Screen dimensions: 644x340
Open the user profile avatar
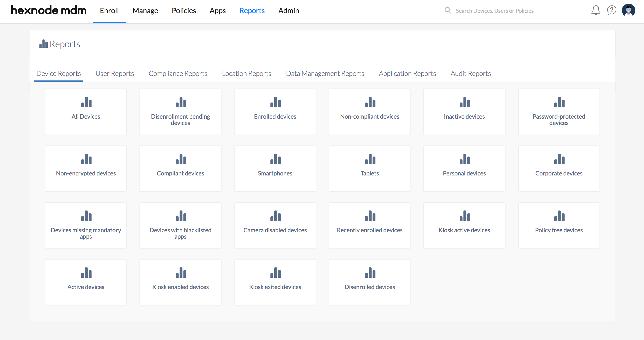click(x=628, y=10)
